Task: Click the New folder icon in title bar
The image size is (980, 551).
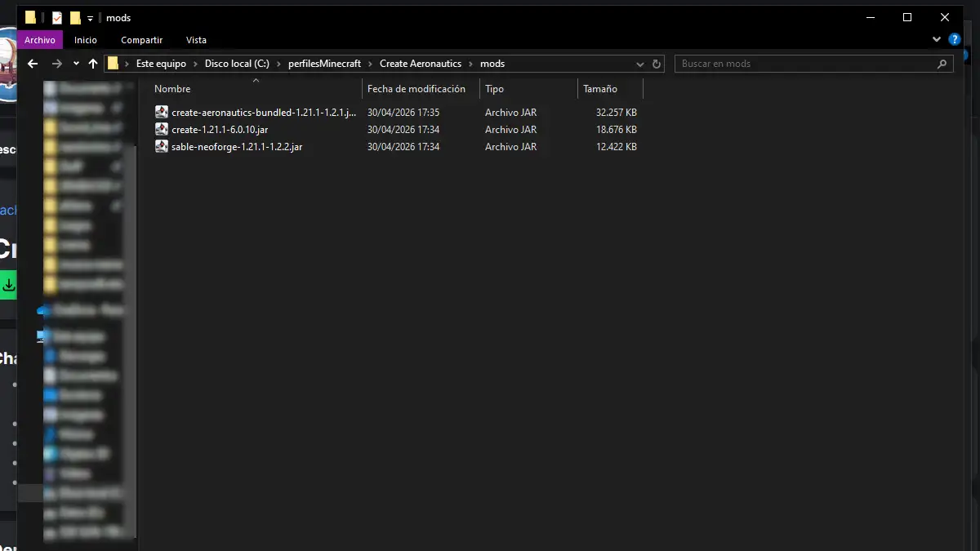Action: click(75, 18)
